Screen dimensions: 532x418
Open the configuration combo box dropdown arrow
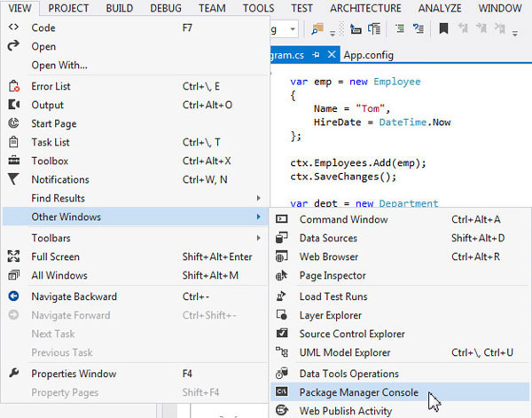pyautogui.click(x=293, y=29)
